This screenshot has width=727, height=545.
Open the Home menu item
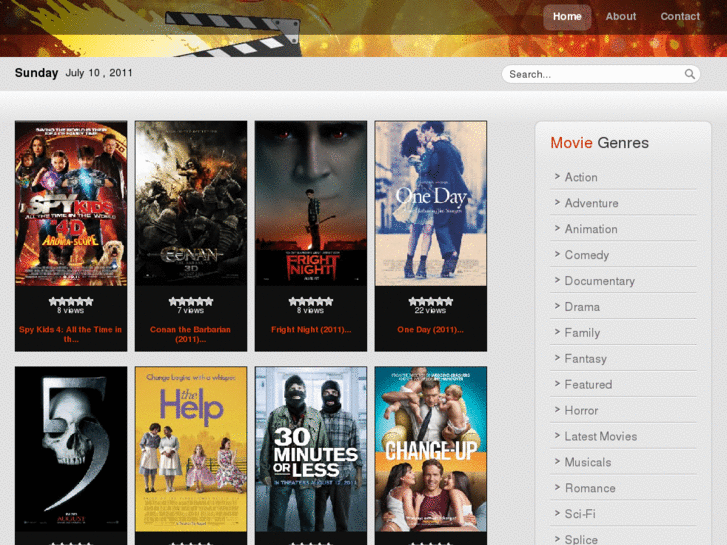point(567,17)
